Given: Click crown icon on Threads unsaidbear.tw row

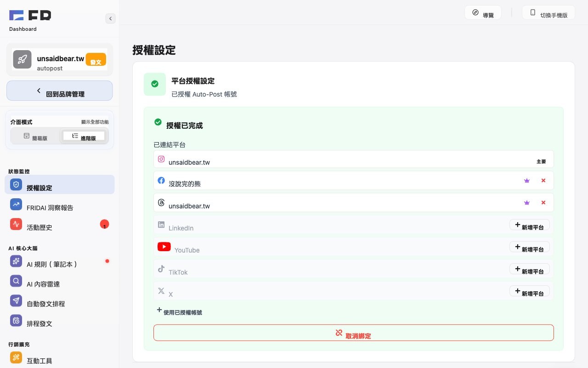Looking at the screenshot, I should 527,202.
